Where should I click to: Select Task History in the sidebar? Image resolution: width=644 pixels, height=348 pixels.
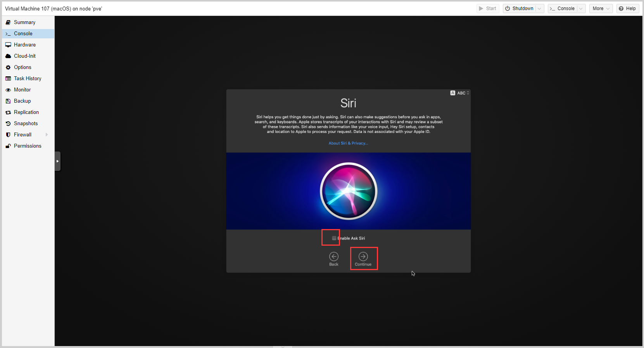coord(28,79)
